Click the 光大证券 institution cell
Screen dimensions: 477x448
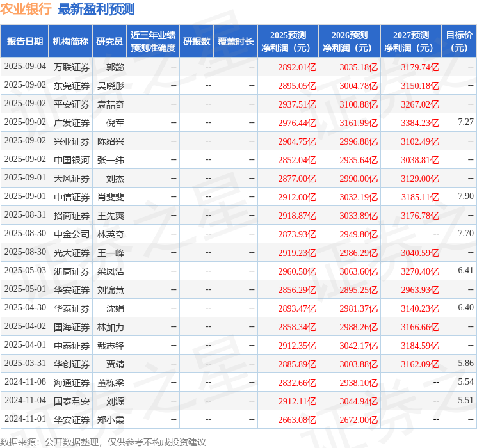point(72,253)
